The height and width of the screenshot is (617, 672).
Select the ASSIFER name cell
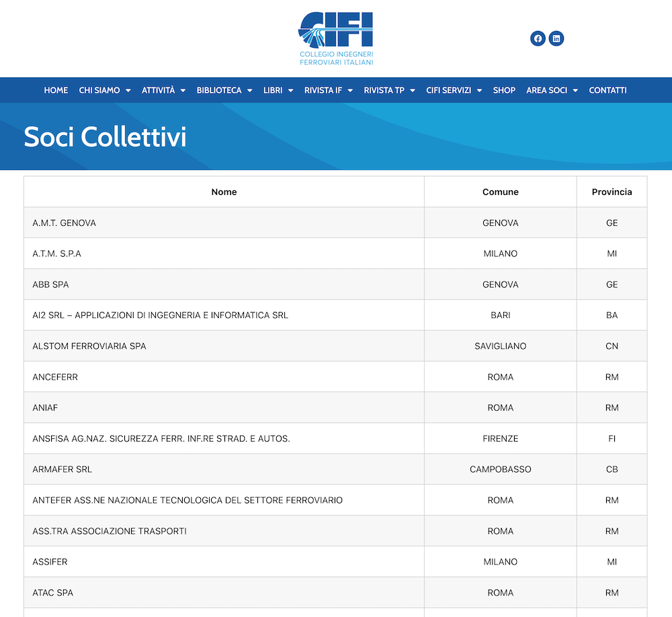coord(224,562)
